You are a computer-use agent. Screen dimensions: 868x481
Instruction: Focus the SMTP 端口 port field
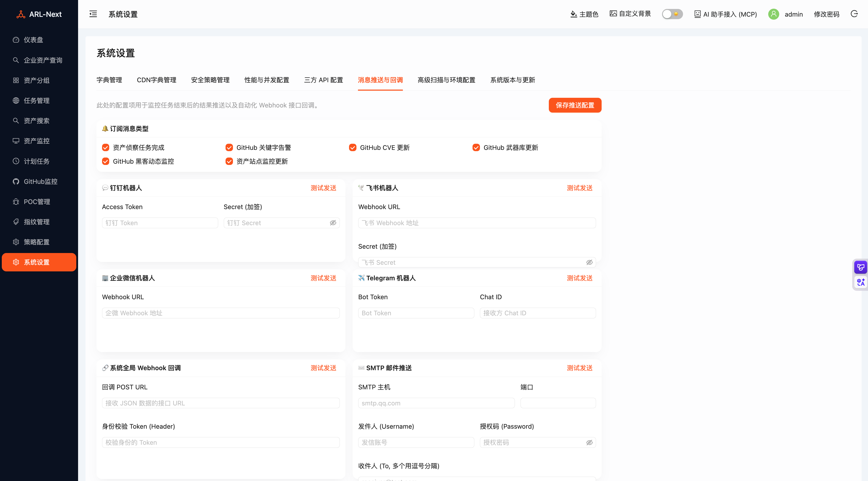pos(558,403)
